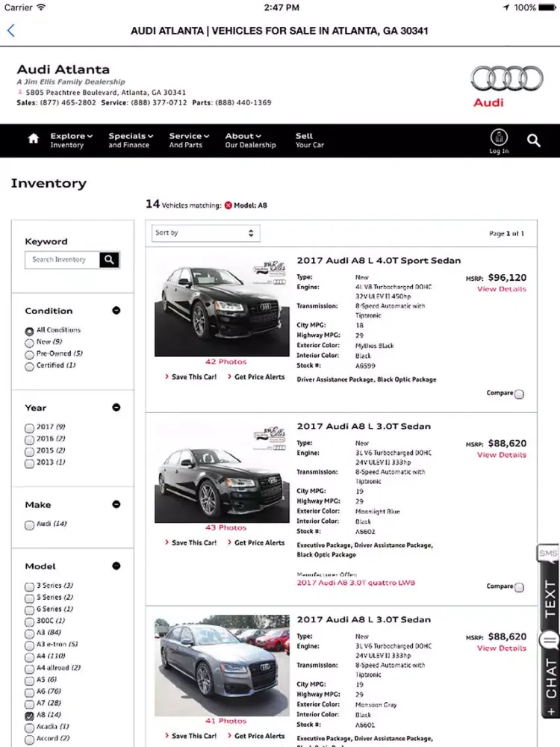The width and height of the screenshot is (560, 747).
Task: Select Pre-Owned (5) condition
Action: [x=29, y=355]
